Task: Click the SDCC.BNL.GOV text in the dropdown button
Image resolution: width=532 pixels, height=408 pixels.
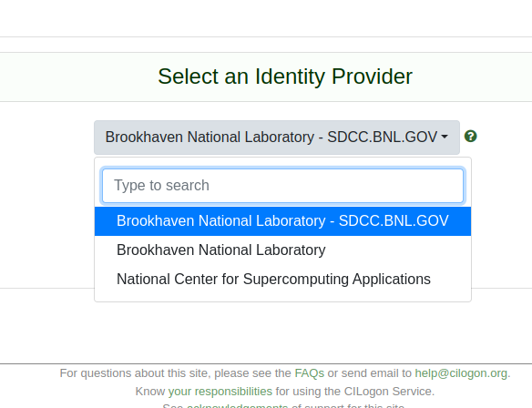Action: [383, 137]
